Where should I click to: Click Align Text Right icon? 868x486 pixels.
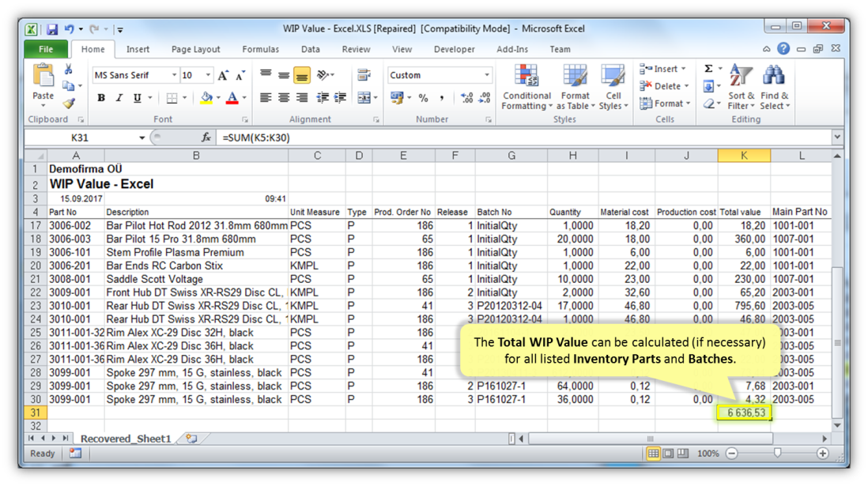tap(302, 98)
